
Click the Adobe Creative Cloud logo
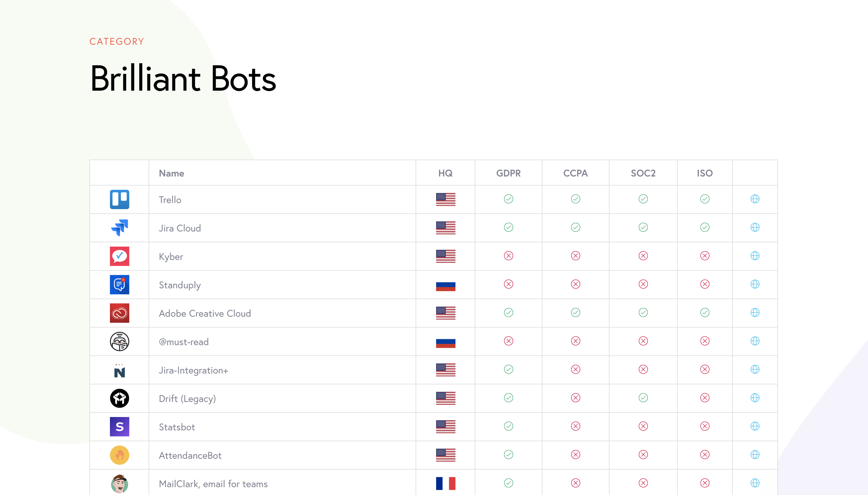pyautogui.click(x=120, y=313)
